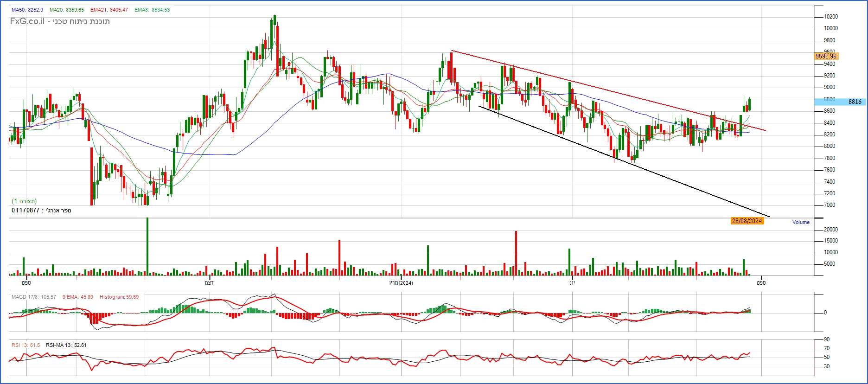Screen dimensions: 868x384
Task: Click 20000 on the volume axis
Action: 831,230
